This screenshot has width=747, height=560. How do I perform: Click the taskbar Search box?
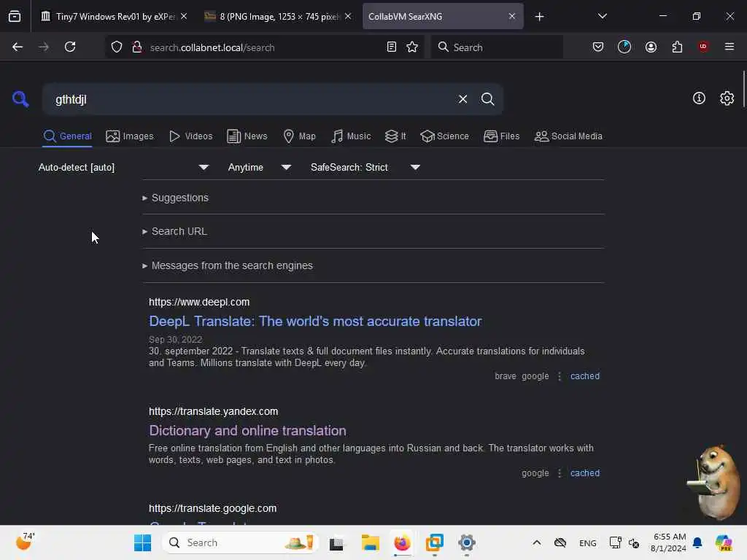pyautogui.click(x=241, y=542)
